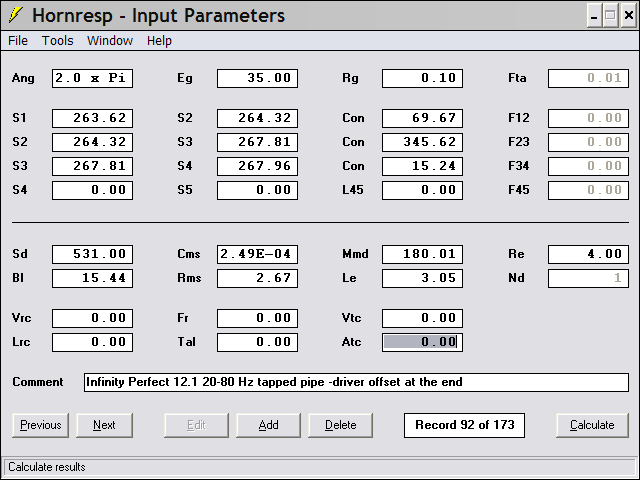Click the Add record button
This screenshot has height=480, width=640.
(268, 425)
